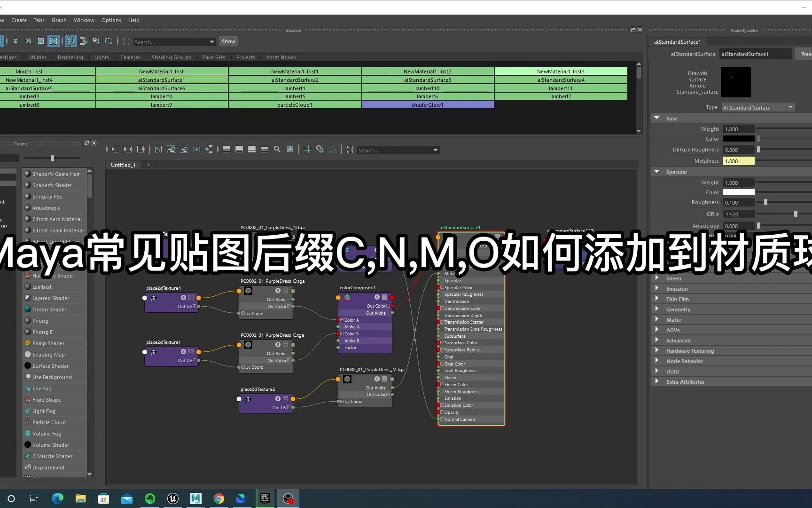
Task: Click the Untitled_1 node editor tab
Action: click(x=123, y=165)
